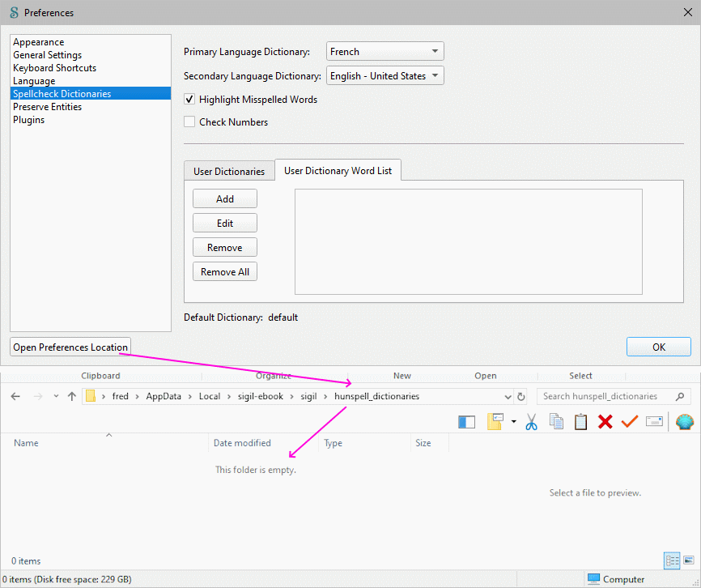The image size is (701, 588).
Task: Click the new folder toolbar icon
Action: pyautogui.click(x=495, y=422)
